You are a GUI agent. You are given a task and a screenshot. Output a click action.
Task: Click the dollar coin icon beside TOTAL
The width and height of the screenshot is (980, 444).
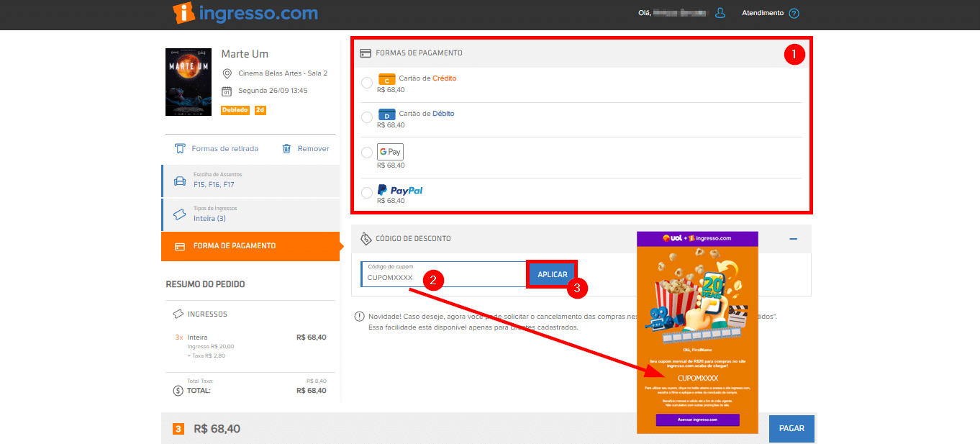[178, 391]
